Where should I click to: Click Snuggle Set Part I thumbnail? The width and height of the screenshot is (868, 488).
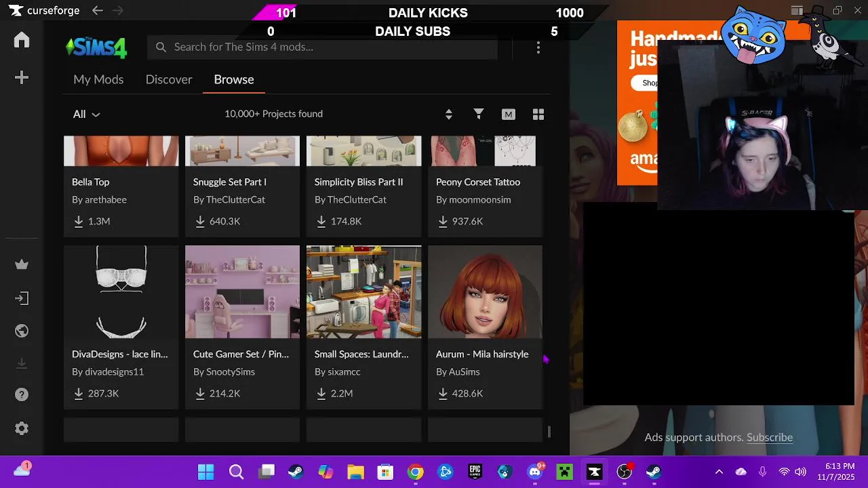coord(242,150)
